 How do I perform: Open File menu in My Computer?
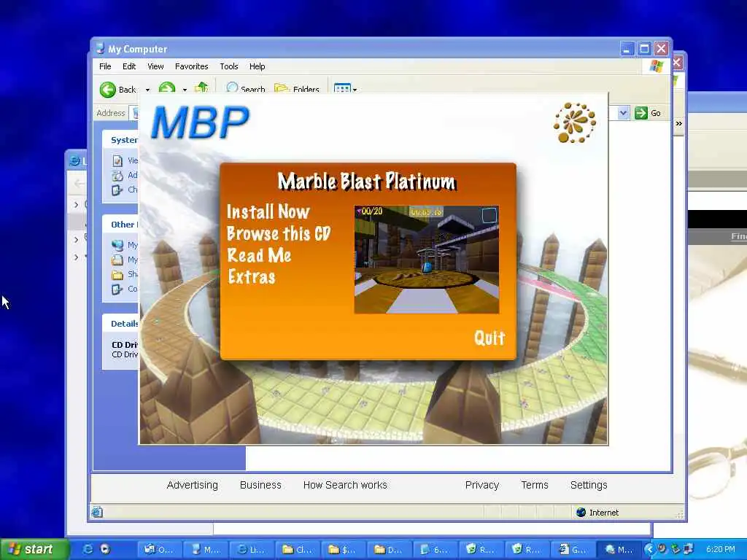click(105, 66)
